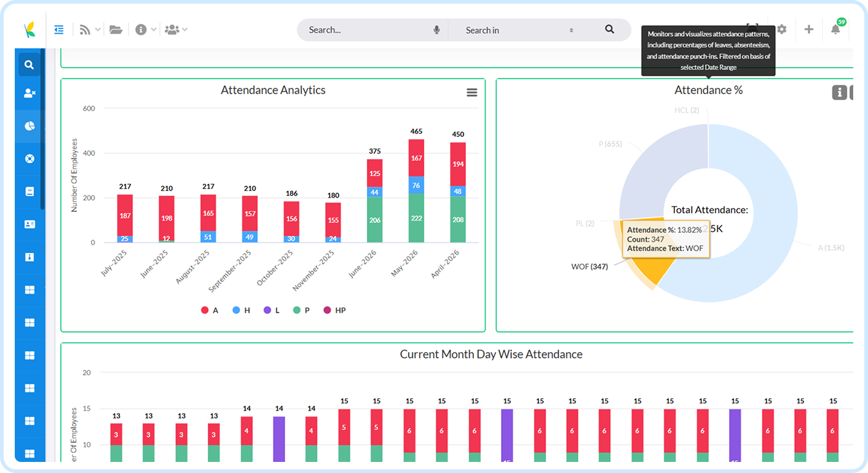Open notifications bell with badge 59

[835, 29]
